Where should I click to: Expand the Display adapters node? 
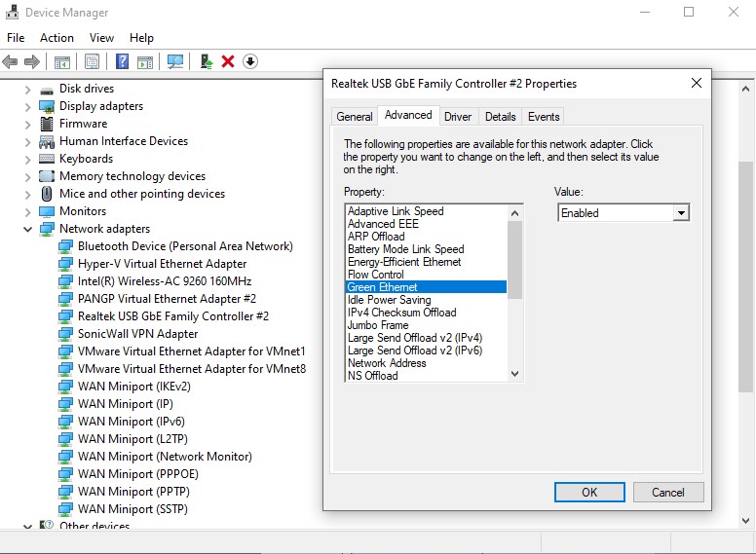coord(28,107)
